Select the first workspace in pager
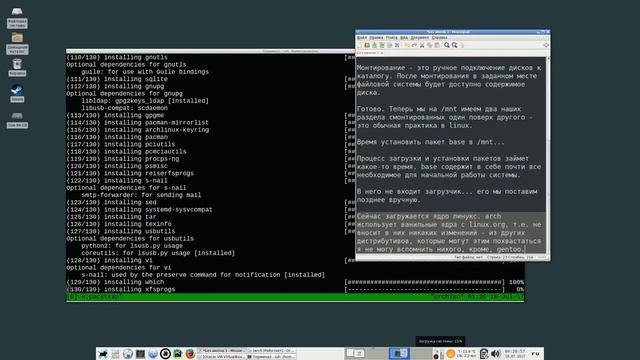Screen dimensions: 640x360 point(356,353)
